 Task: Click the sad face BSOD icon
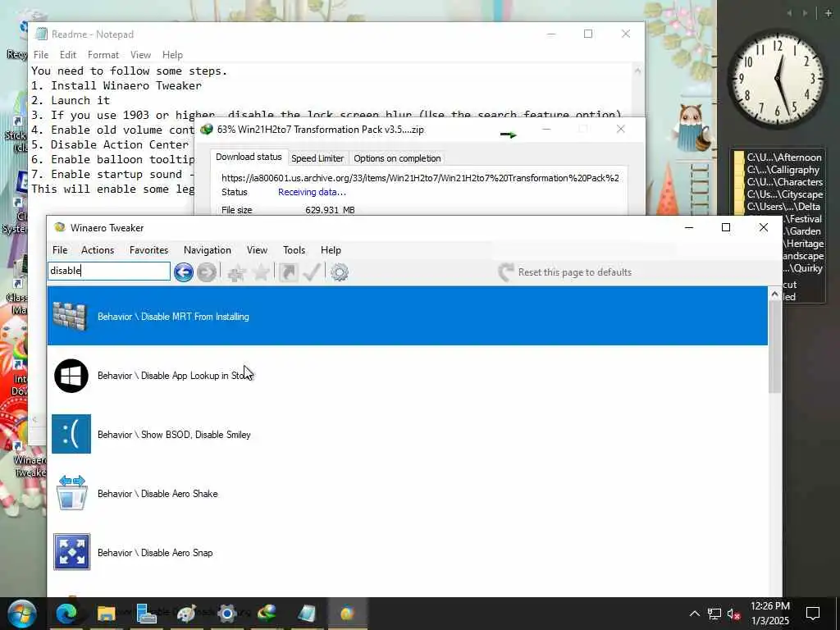point(71,434)
